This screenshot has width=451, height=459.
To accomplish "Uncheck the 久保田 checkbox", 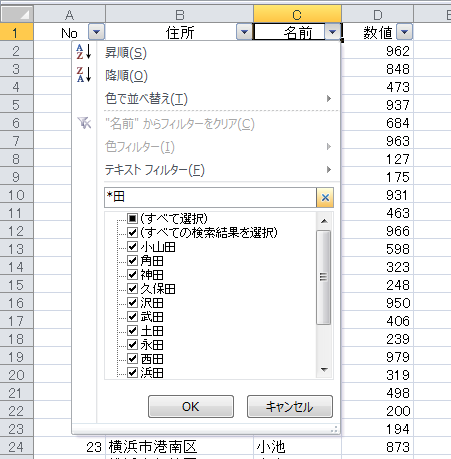I will (x=132, y=288).
